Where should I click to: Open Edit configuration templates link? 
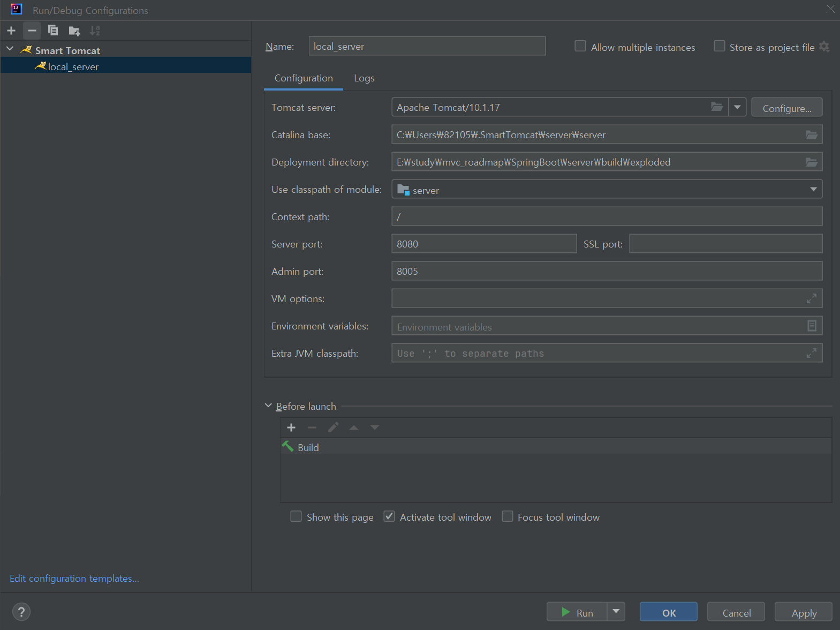74,579
